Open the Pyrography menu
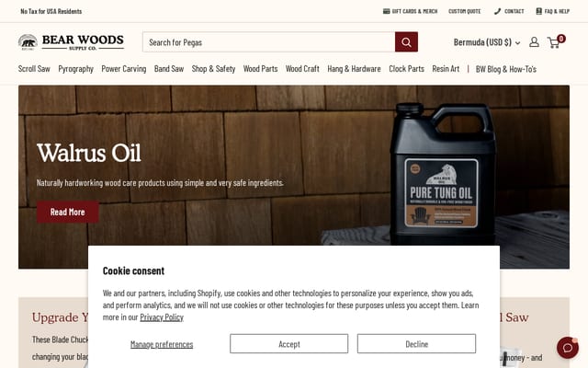Viewport: 588px width, 368px height. click(75, 69)
